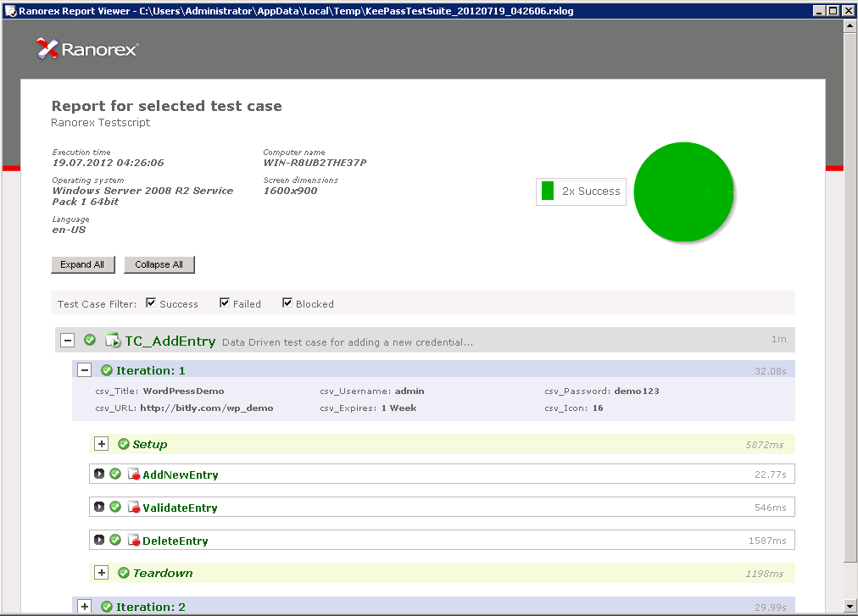This screenshot has height=616, width=858.
Task: Expand the Teardown section
Action: 101,573
